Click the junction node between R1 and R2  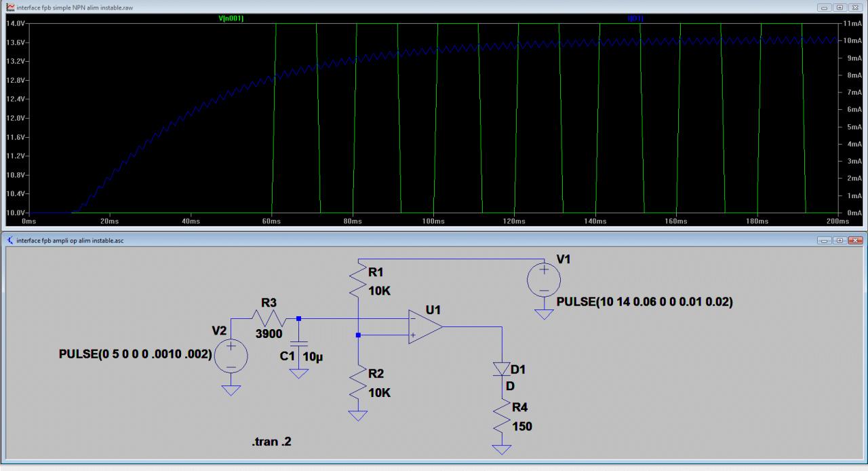click(x=358, y=335)
